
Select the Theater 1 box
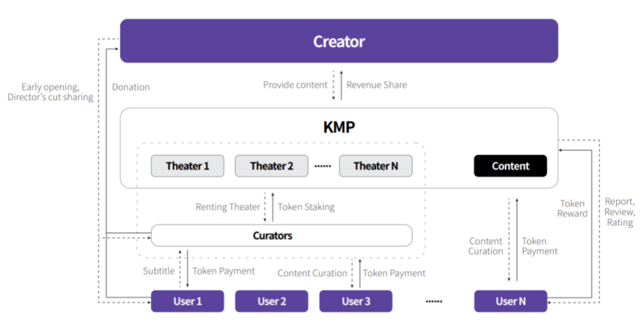pyautogui.click(x=187, y=166)
